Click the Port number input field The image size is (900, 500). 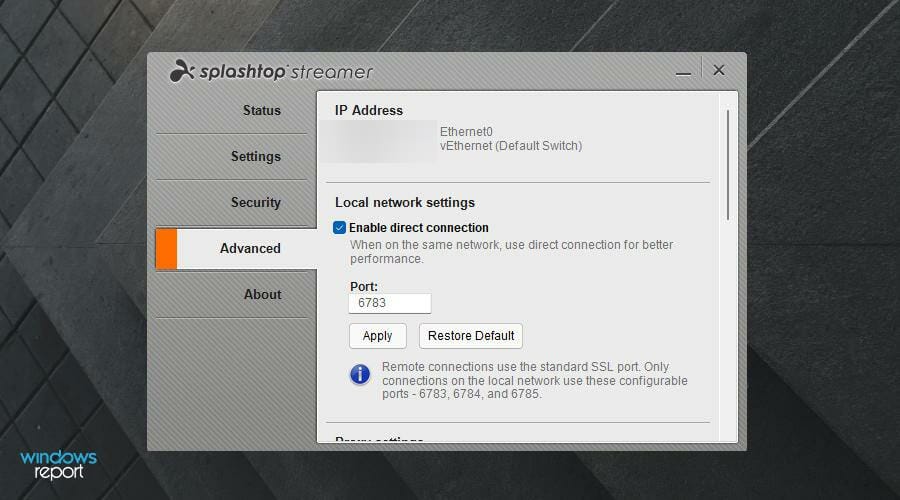coord(390,303)
